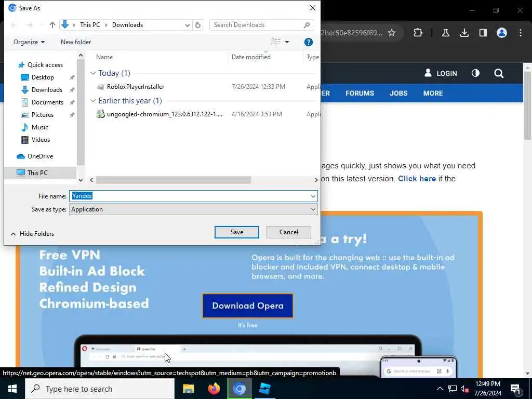
Task: Click the taskbar 'Type here to search' box
Action: [x=100, y=389]
